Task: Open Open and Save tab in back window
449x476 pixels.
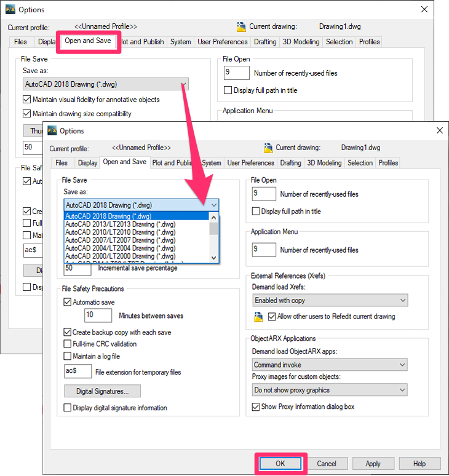Action: point(88,41)
